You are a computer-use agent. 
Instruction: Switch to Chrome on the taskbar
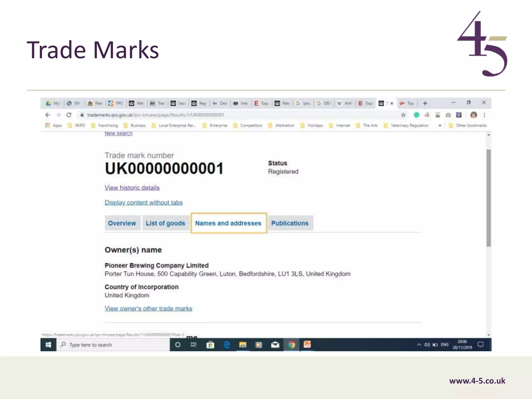[x=291, y=345]
